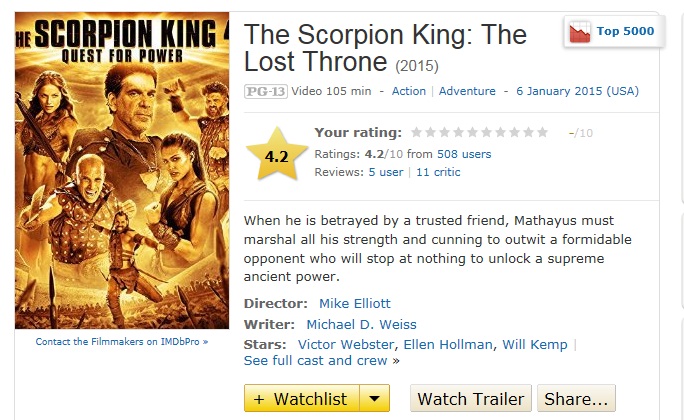Screen dimensions: 684x420
Task: Rate the movie five stars
Action: pos(473,132)
